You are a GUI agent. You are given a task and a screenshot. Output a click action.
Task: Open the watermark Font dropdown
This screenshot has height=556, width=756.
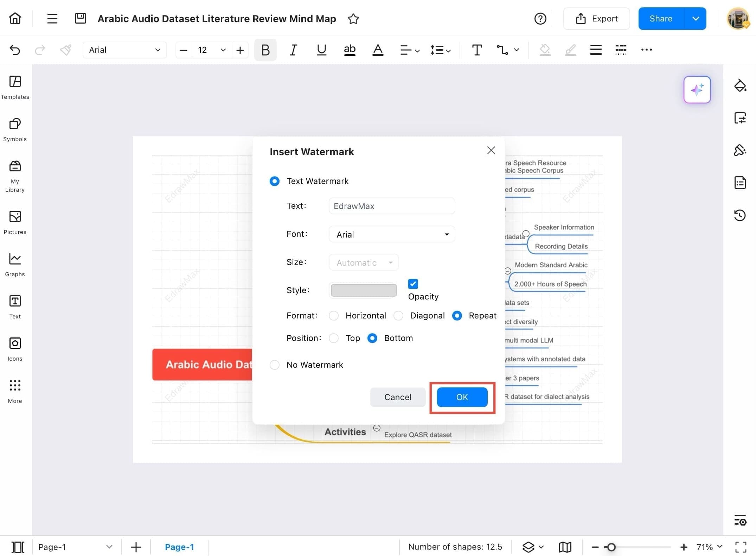pyautogui.click(x=391, y=234)
